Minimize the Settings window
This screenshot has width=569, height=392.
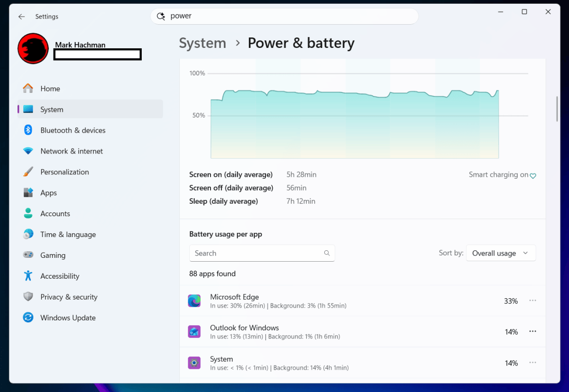(x=500, y=12)
